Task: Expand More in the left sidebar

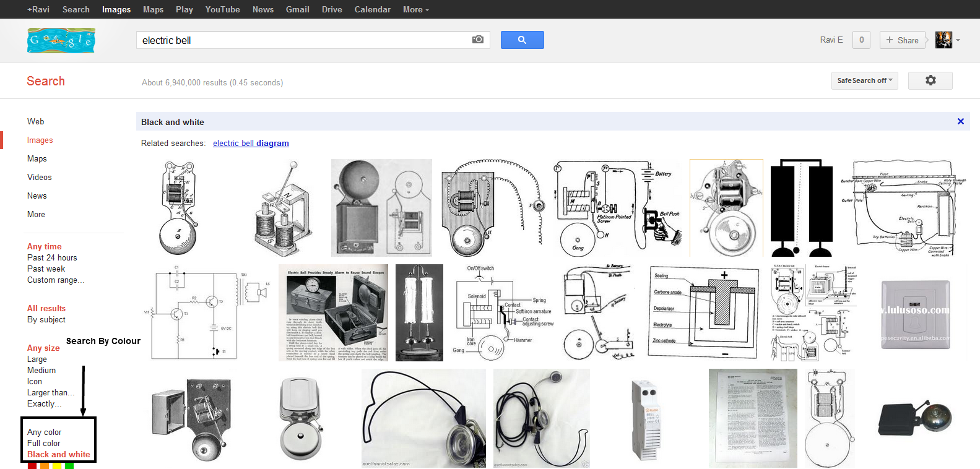Action: pos(36,214)
